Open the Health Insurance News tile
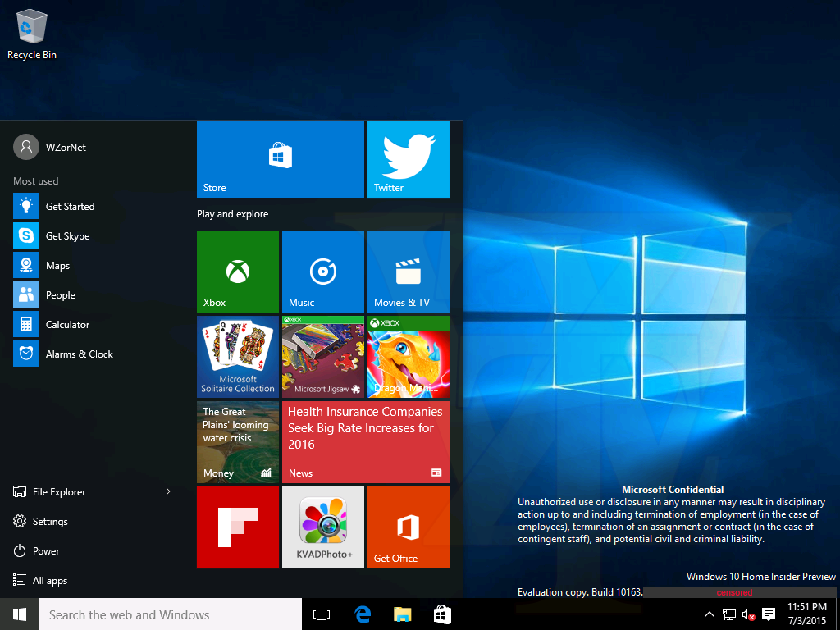This screenshot has height=630, width=840. [x=365, y=442]
